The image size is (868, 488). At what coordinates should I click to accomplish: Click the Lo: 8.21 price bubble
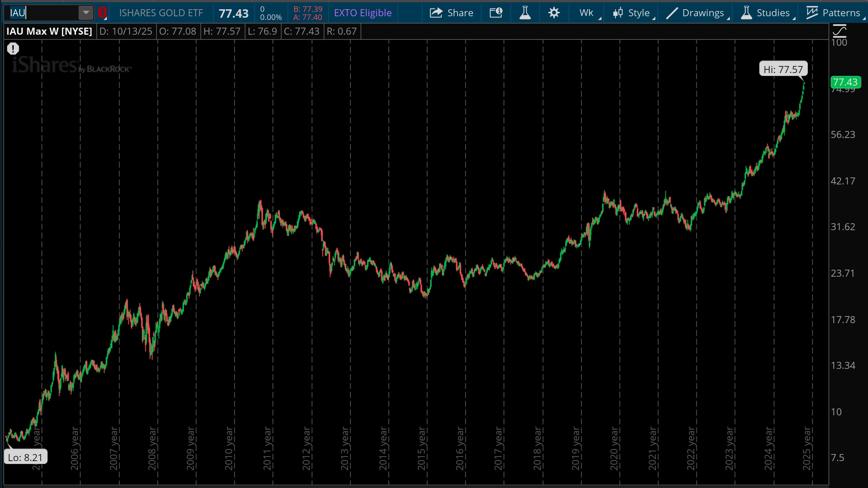point(25,457)
